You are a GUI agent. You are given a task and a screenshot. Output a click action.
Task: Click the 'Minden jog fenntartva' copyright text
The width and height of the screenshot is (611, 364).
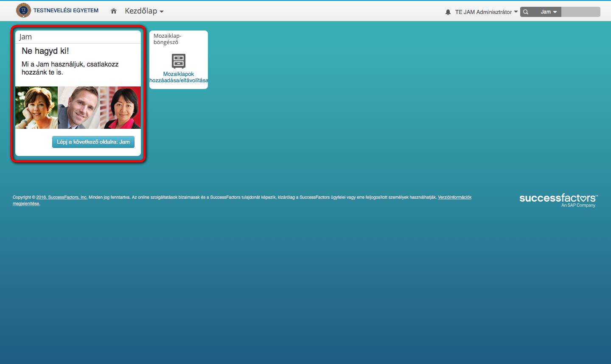coord(109,197)
